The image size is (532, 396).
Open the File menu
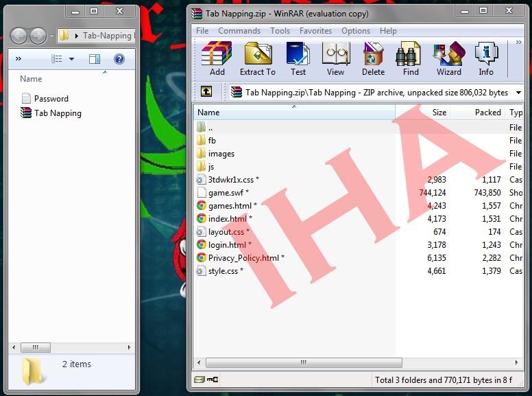[202, 31]
